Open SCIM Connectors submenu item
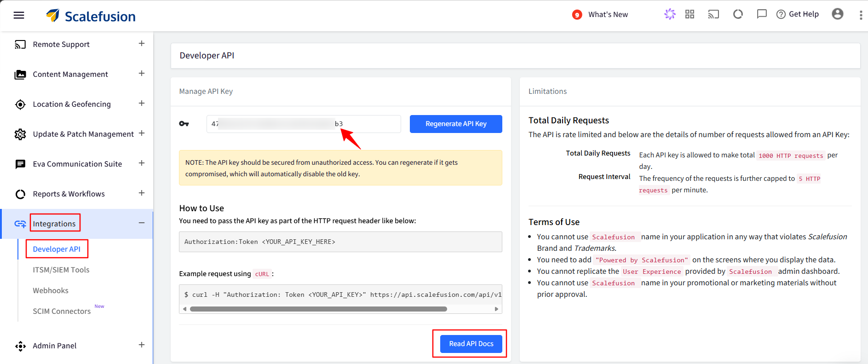This screenshot has height=364, width=868. point(62,312)
